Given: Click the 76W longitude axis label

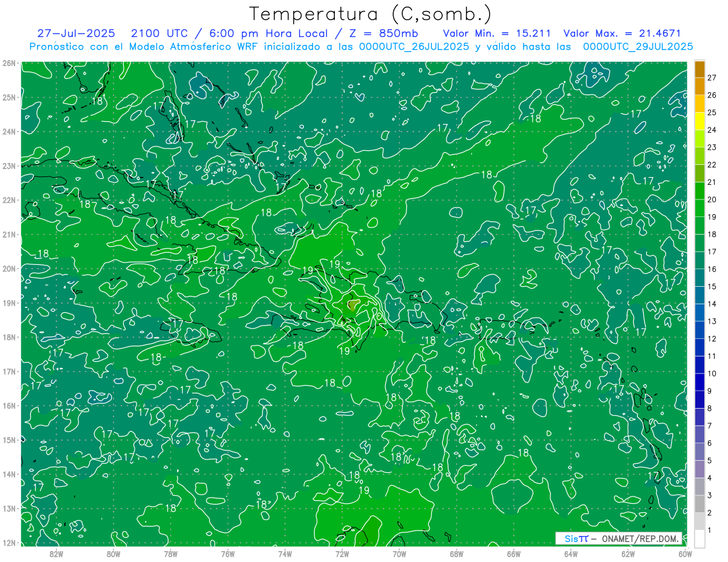Looking at the screenshot, I should [x=227, y=554].
